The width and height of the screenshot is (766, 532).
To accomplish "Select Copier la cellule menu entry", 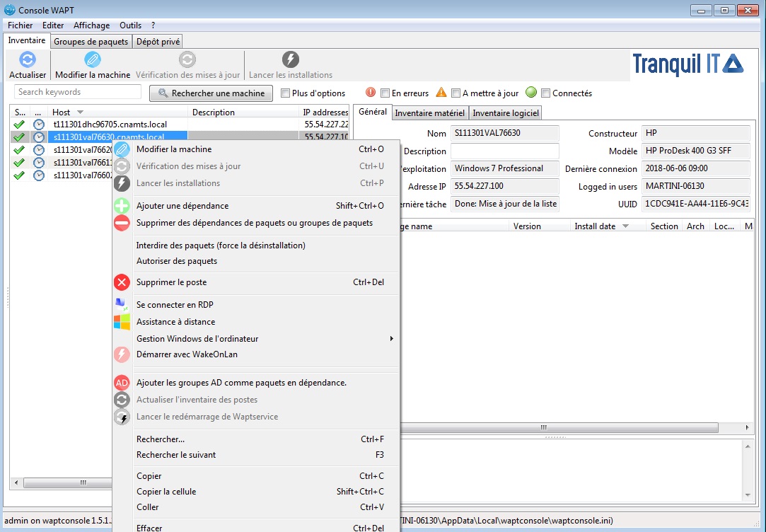I will tap(166, 492).
